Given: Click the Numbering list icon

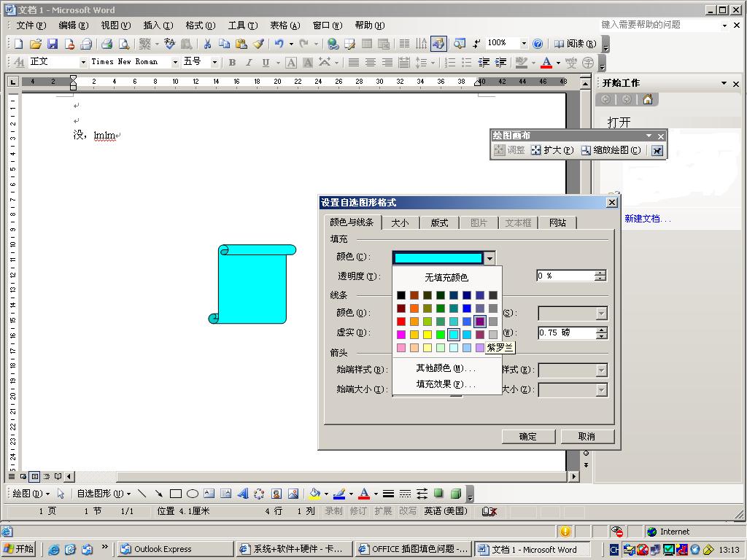Looking at the screenshot, I should pyautogui.click(x=449, y=62).
